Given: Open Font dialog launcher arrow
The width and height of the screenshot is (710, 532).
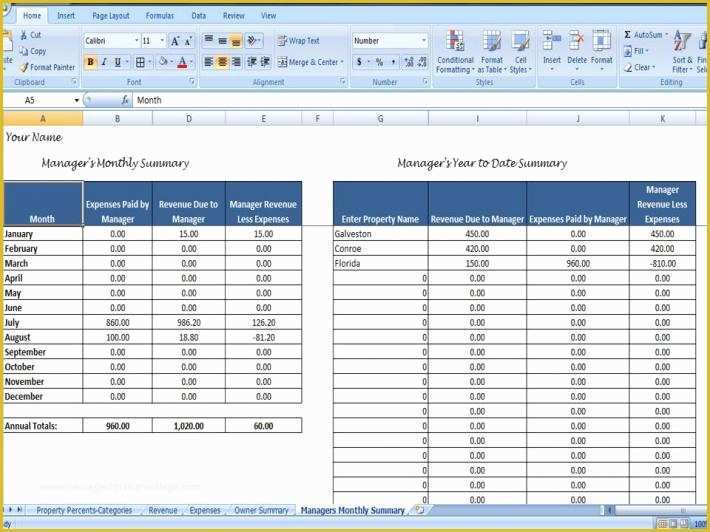Looking at the screenshot, I should pyautogui.click(x=192, y=81).
